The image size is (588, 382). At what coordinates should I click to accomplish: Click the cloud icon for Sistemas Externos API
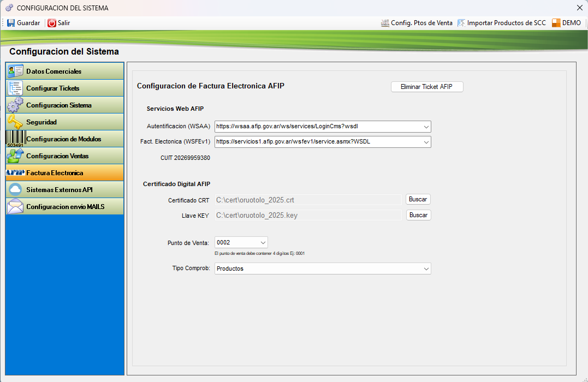click(15, 190)
